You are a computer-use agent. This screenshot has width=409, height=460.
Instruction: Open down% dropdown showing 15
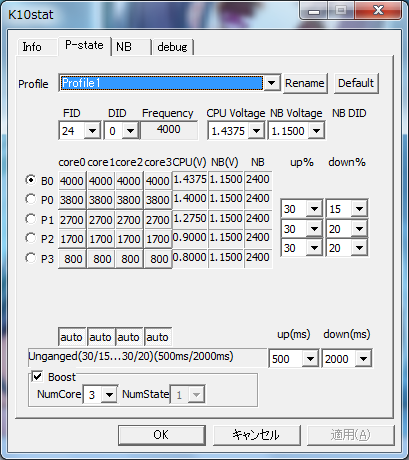(x=347, y=209)
